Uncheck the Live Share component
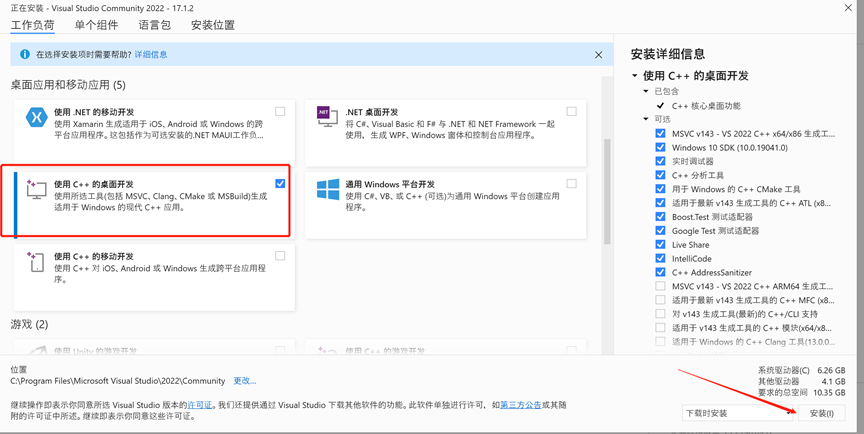 pos(660,245)
